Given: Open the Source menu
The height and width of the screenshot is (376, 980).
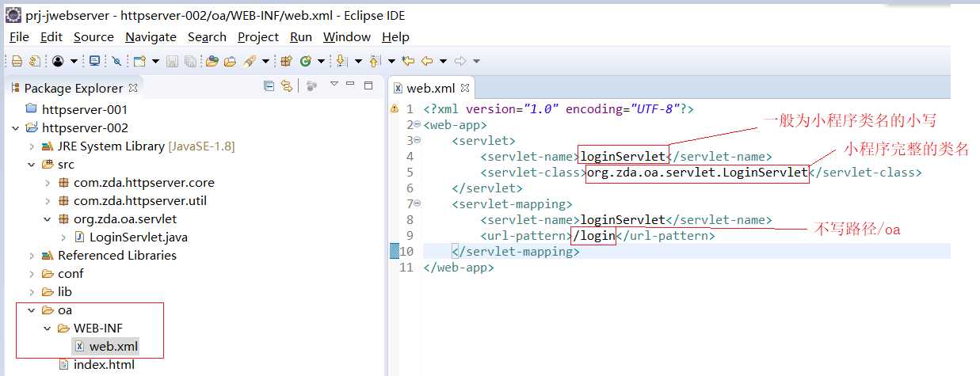Looking at the screenshot, I should 93,36.
